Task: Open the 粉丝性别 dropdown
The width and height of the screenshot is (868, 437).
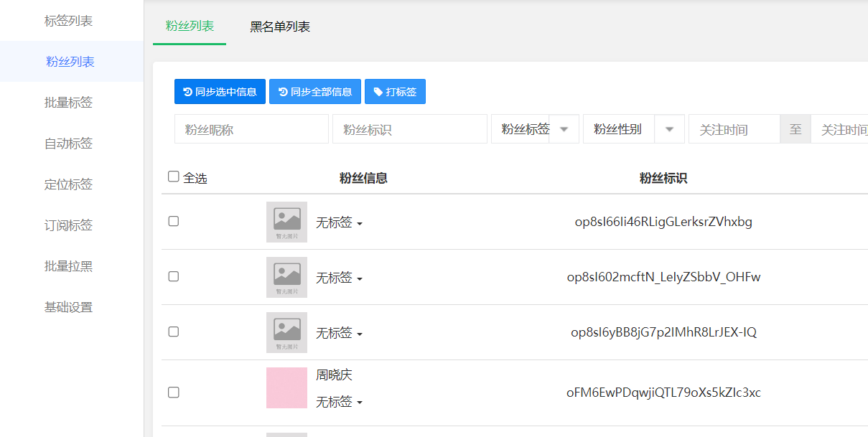Action: [634, 129]
